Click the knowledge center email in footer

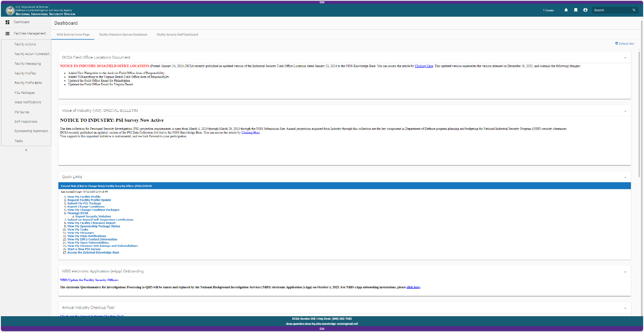point(322,323)
